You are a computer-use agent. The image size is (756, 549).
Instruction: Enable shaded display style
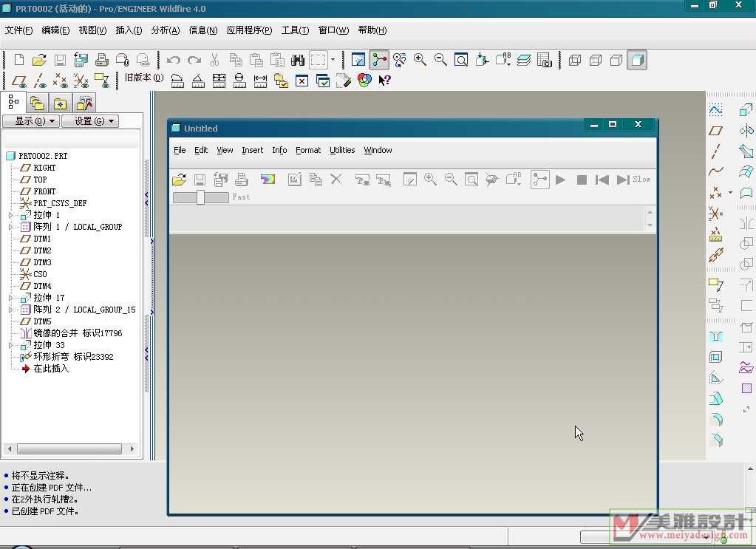click(637, 61)
